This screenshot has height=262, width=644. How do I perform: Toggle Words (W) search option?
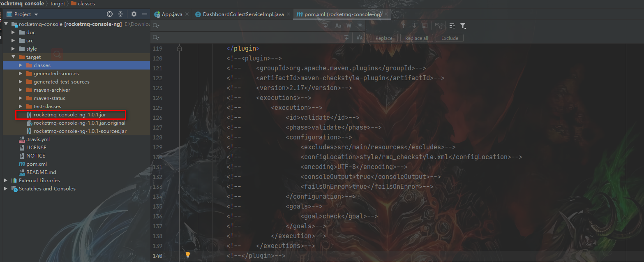(349, 26)
